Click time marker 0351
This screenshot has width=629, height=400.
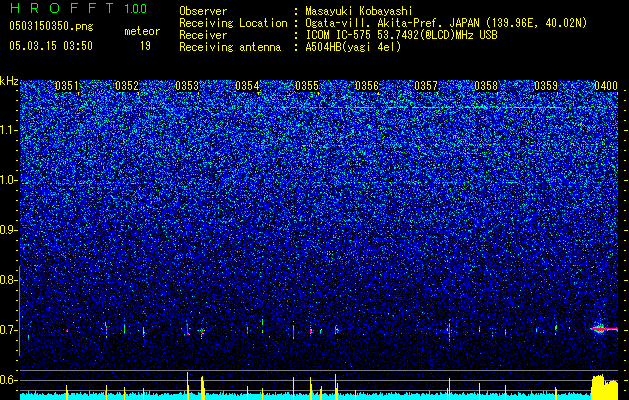[67, 86]
